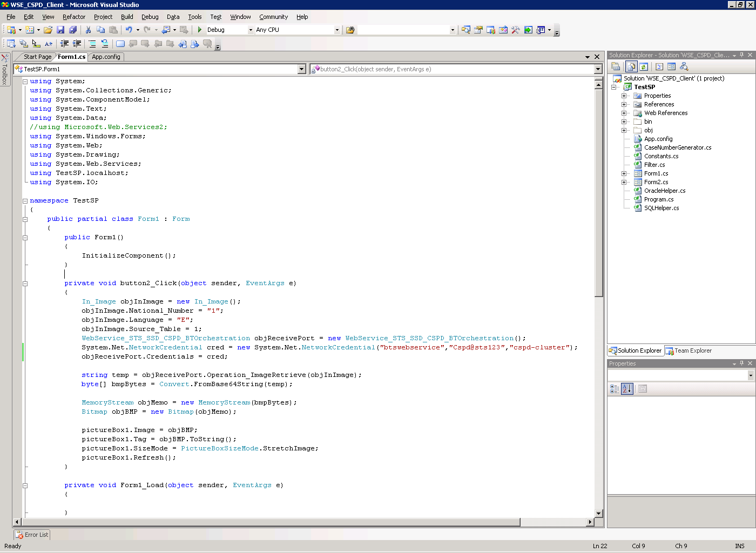
Task: Switch to the Team Explorer tab
Action: click(x=688, y=350)
